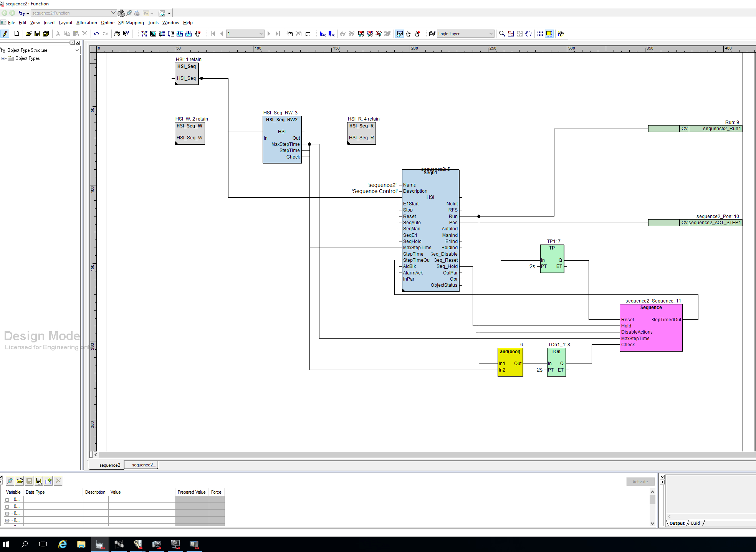Screen dimensions: 756x552
Task: Open the Windows Start menu
Action: point(6,544)
